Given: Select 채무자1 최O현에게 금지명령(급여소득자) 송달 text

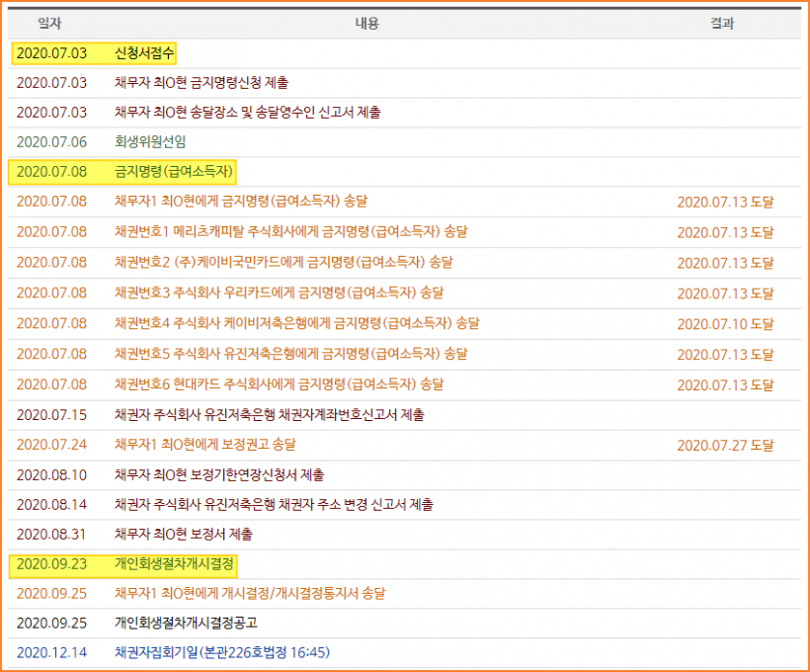Looking at the screenshot, I should point(241,201).
